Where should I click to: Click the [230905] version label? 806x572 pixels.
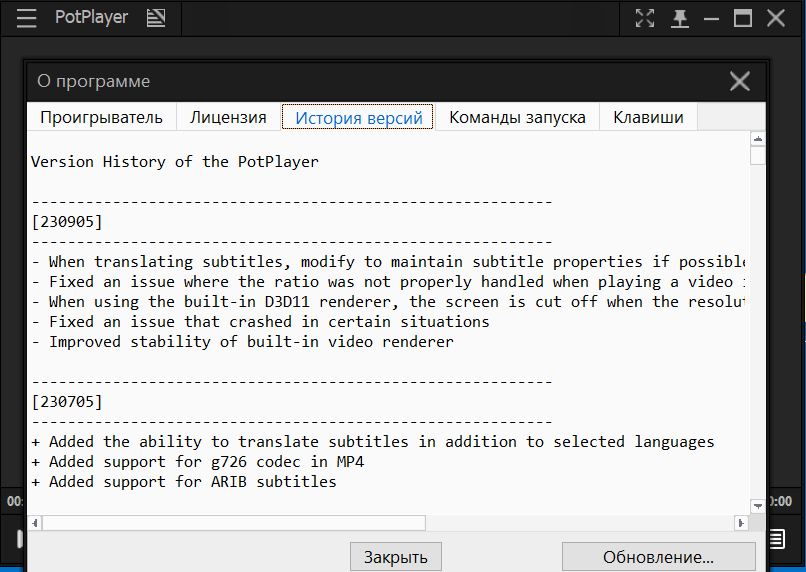(67, 222)
